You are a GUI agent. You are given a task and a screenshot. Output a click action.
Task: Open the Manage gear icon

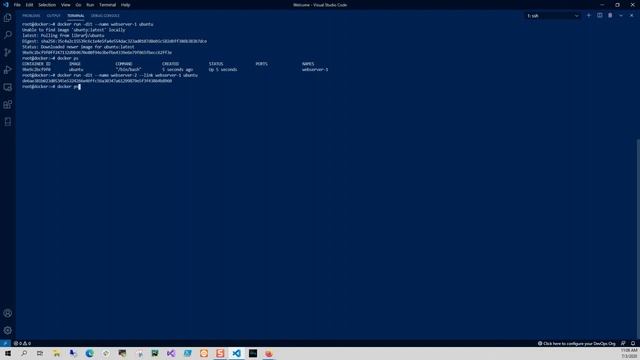click(7, 330)
